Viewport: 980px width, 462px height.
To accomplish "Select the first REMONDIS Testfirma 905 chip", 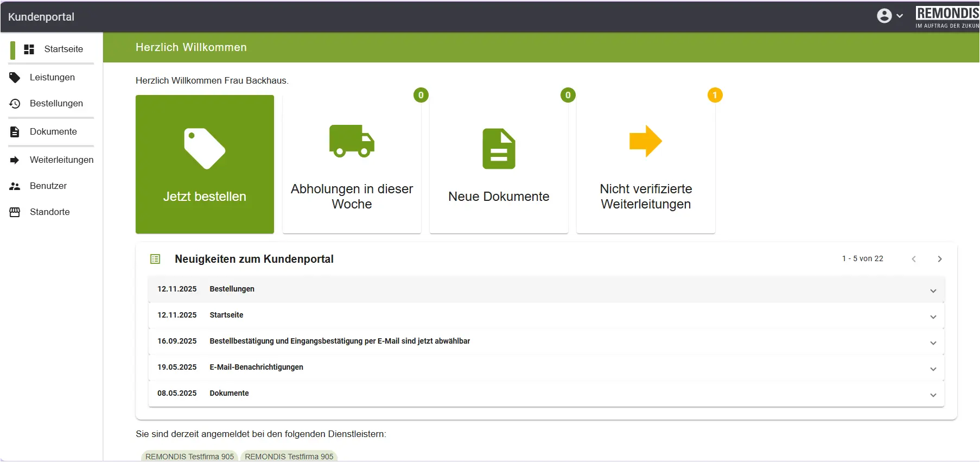I will pos(189,456).
